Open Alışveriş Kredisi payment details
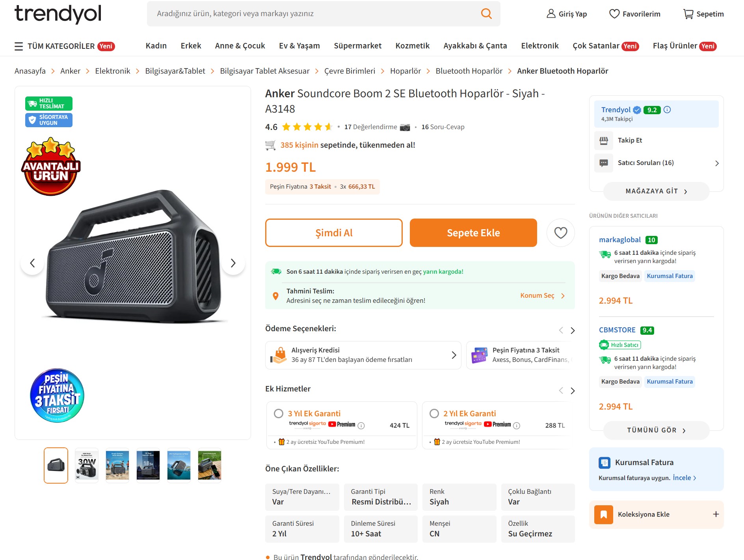The height and width of the screenshot is (560, 744). (x=454, y=355)
